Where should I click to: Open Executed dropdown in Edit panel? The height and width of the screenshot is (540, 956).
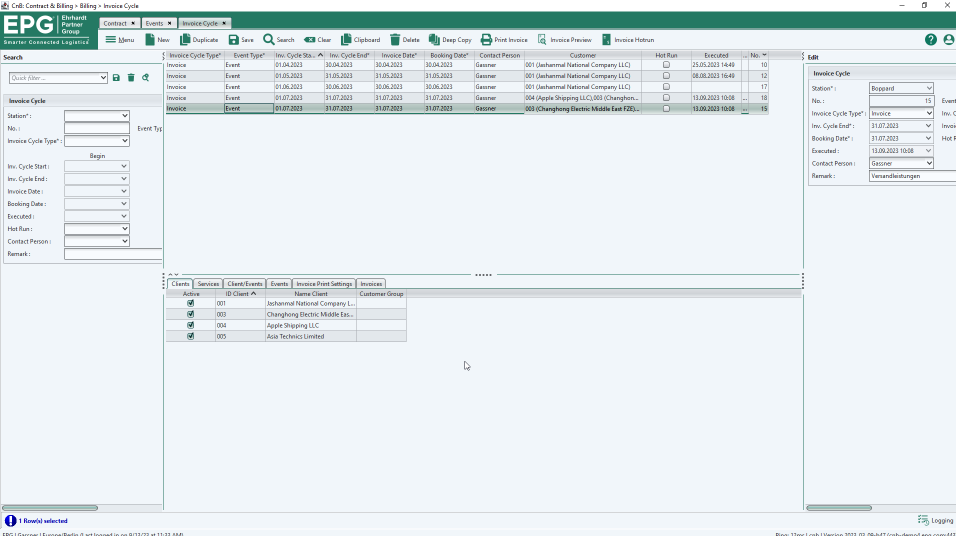(928, 151)
